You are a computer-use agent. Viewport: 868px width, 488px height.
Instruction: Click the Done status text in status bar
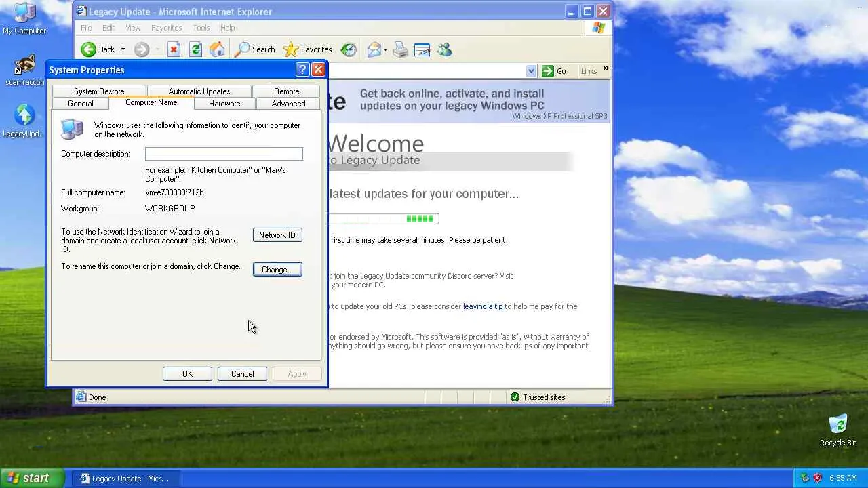click(97, 397)
